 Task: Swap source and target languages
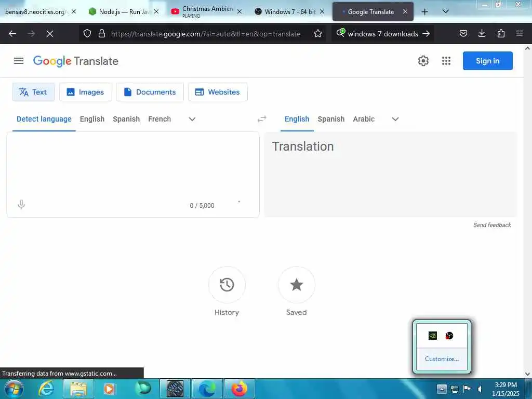[262, 119]
